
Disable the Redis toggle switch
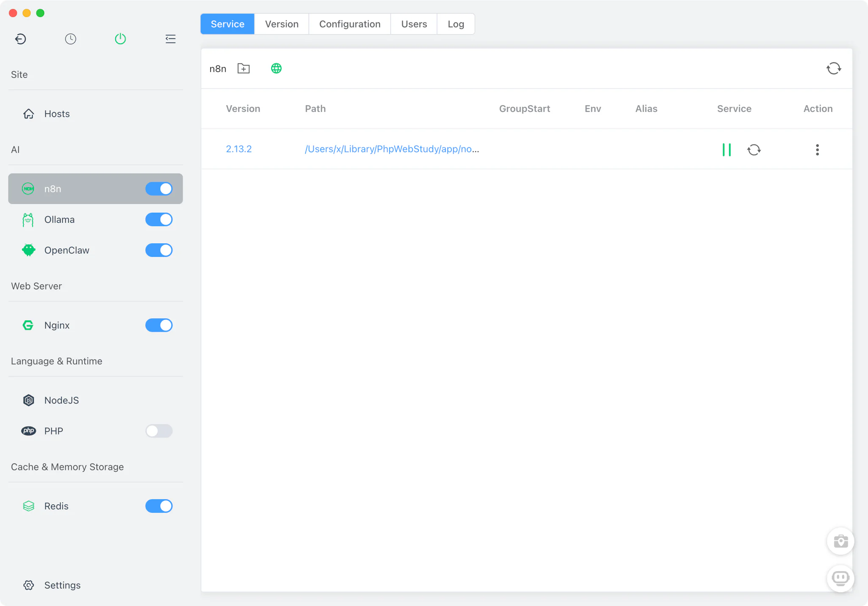pyautogui.click(x=159, y=506)
